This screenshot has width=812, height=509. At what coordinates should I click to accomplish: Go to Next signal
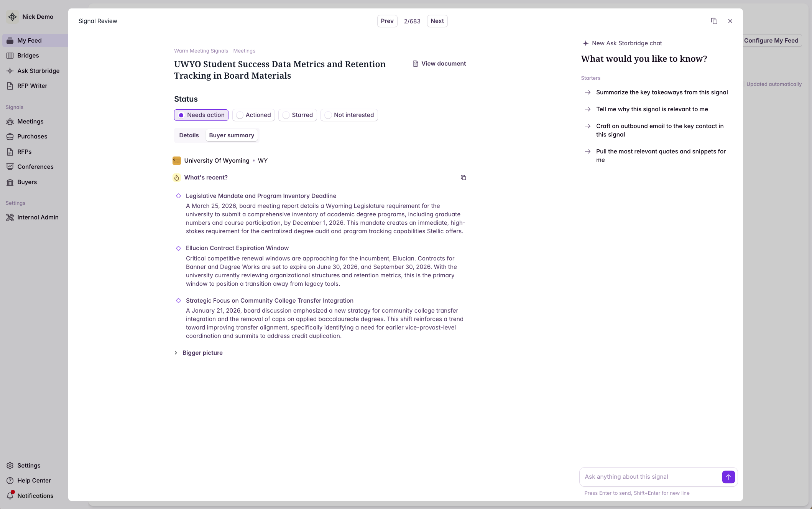[437, 21]
